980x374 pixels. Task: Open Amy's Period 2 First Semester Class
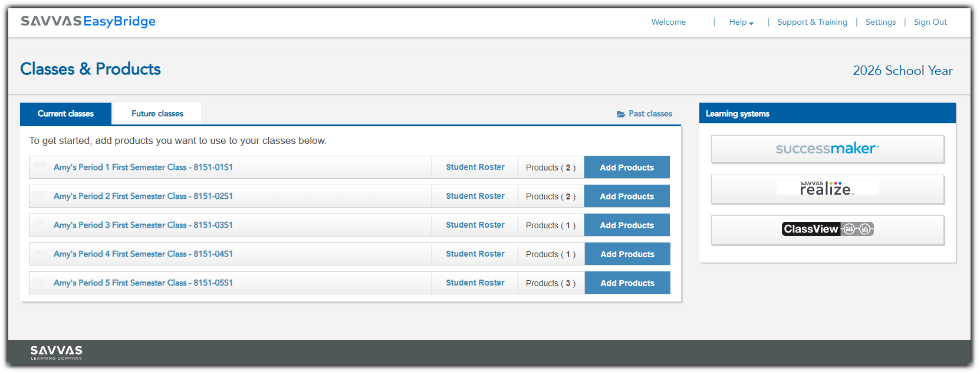tap(143, 196)
